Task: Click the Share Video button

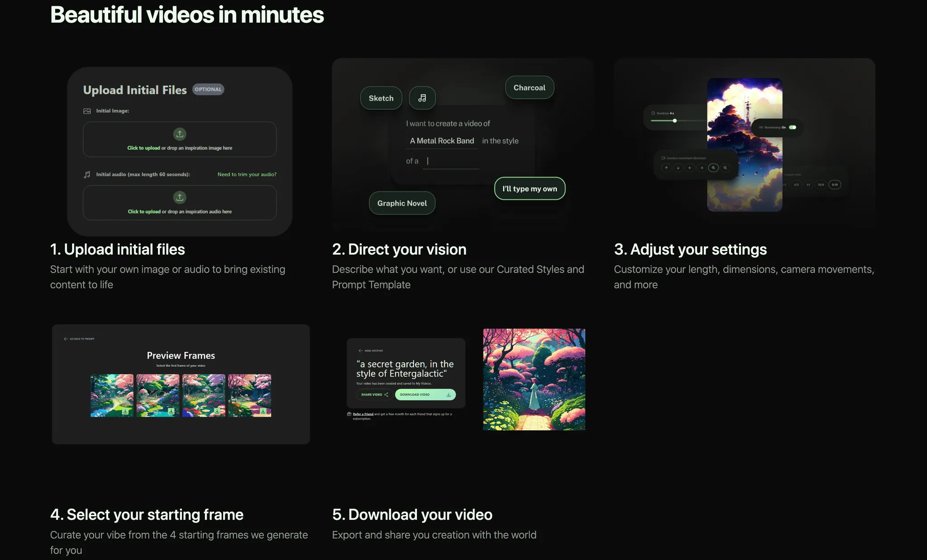Action: [x=374, y=394]
